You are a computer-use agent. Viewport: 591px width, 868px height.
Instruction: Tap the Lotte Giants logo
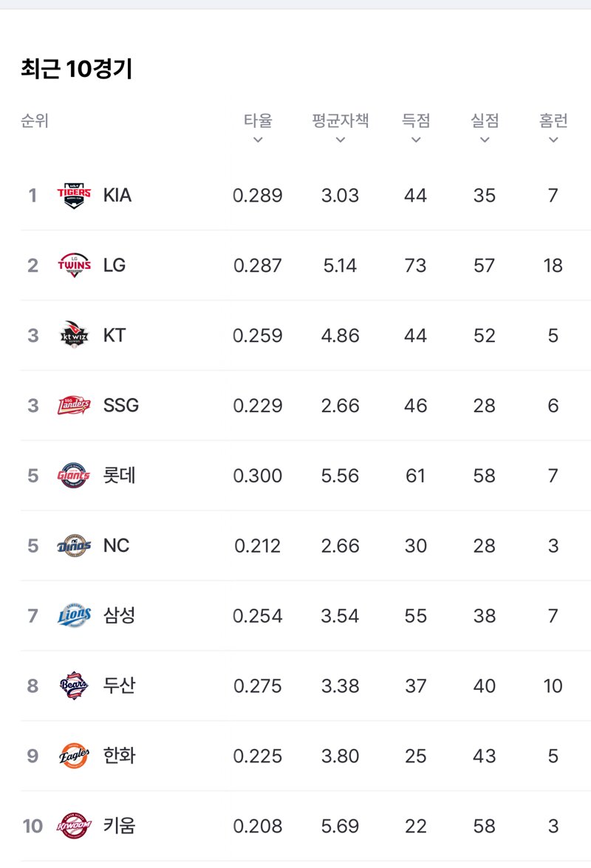(74, 476)
